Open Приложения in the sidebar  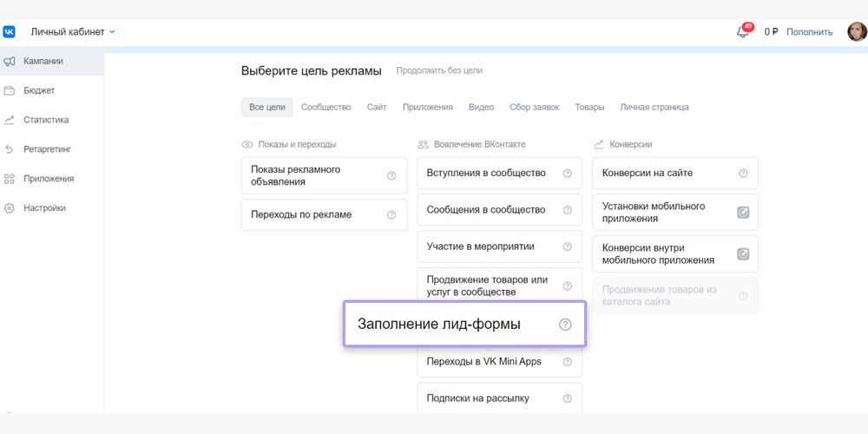tap(52, 178)
